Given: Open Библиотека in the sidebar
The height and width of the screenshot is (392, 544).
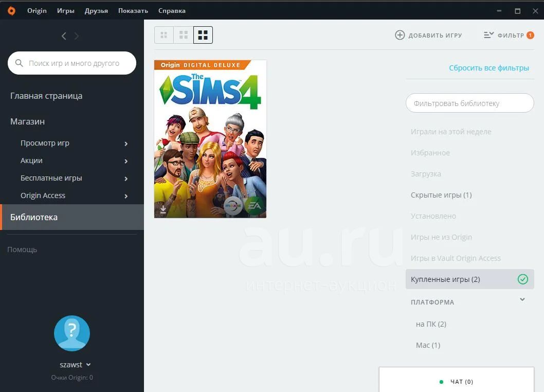Looking at the screenshot, I should point(72,217).
